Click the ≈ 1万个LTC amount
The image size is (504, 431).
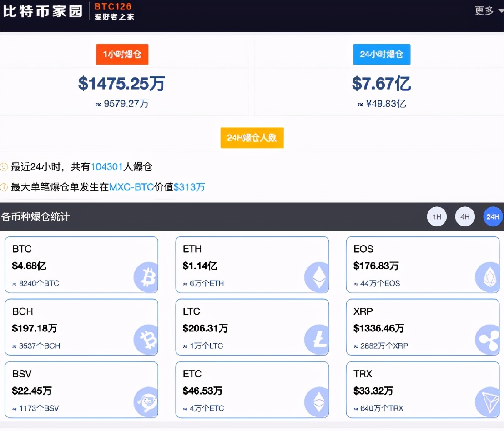203,346
